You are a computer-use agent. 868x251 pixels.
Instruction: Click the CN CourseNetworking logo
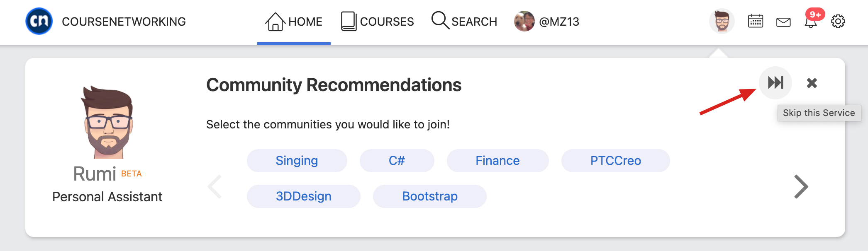[x=39, y=21]
